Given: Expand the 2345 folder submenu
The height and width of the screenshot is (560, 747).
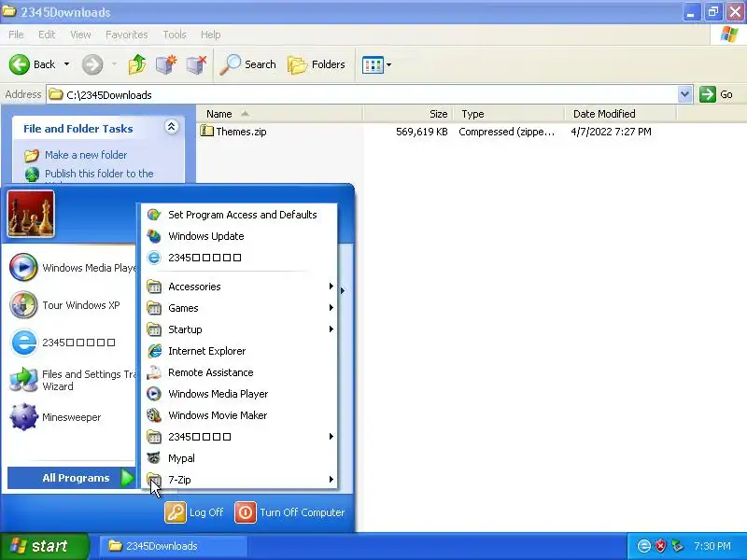Looking at the screenshot, I should coord(239,437).
